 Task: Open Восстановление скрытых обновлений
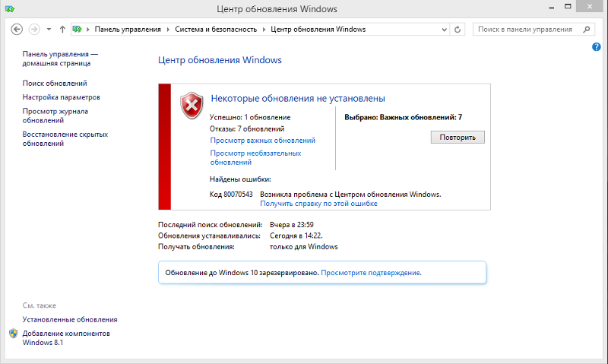pyautogui.click(x=65, y=139)
